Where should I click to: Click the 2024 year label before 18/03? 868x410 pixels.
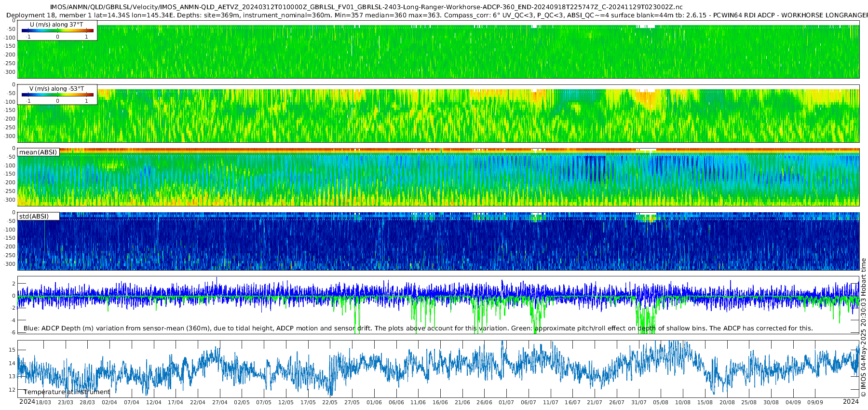tap(27, 402)
